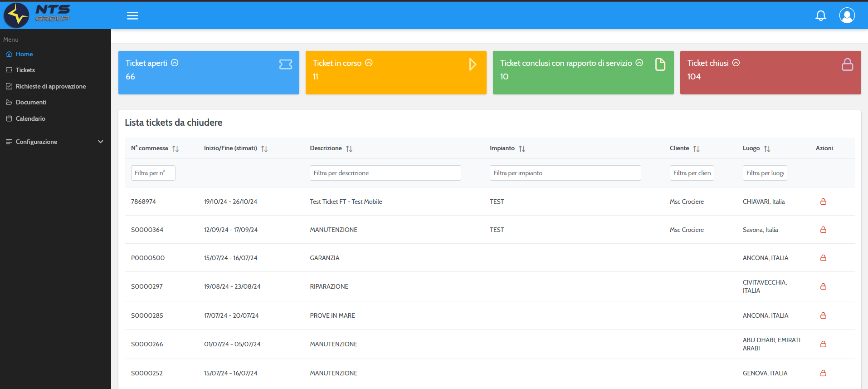This screenshot has width=868, height=389.
Task: Close ticket S0000364 via lock icon
Action: 823,230
